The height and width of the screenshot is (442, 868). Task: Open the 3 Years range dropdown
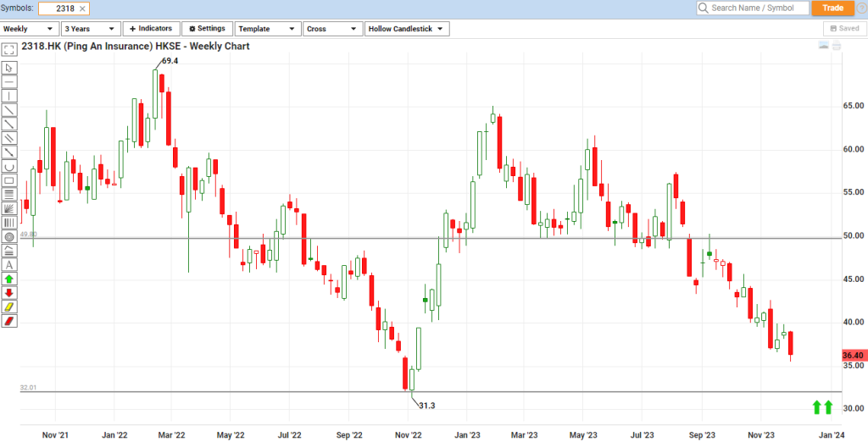coord(90,29)
